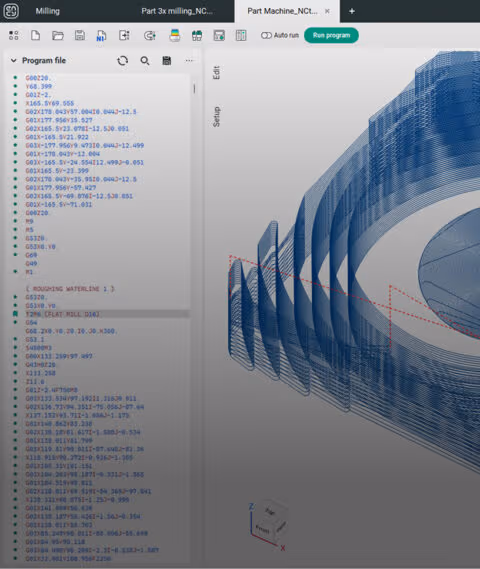Screen dimensions: 480x569
Task: Click the green twin-tool comparison icon
Action: pos(197,35)
